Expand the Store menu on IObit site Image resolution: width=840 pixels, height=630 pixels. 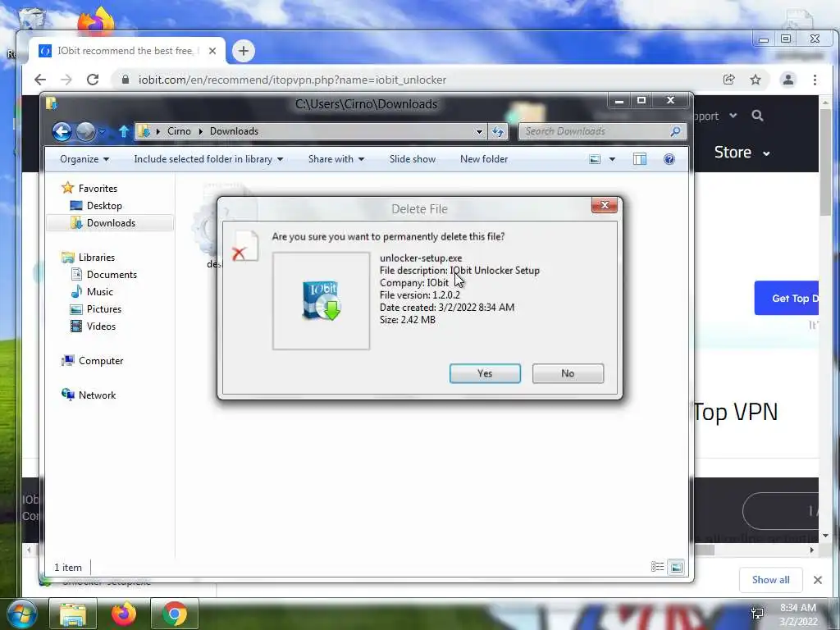[x=742, y=152]
